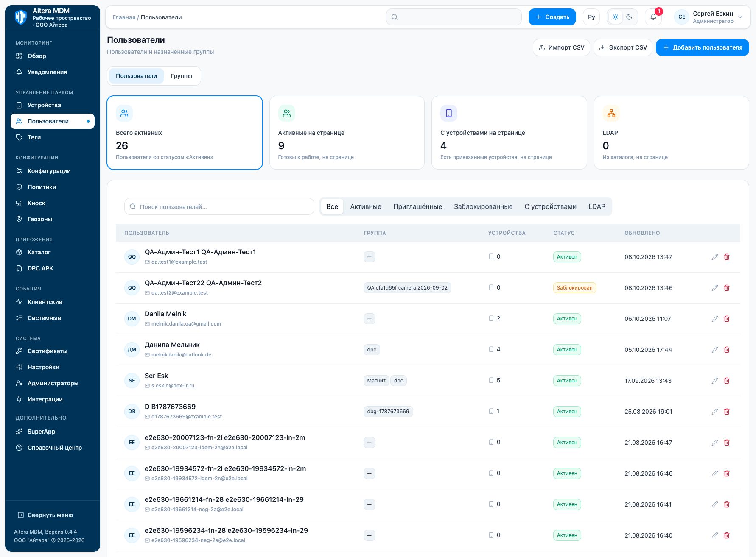The image size is (756, 557).
Task: Switch to light theme sun icon
Action: pyautogui.click(x=616, y=17)
